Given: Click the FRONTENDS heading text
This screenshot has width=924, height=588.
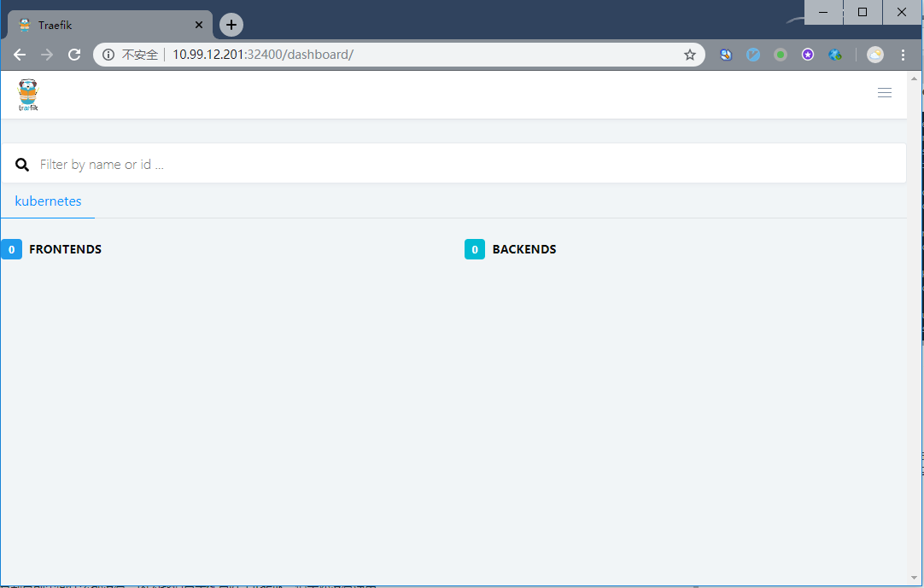Looking at the screenshot, I should [66, 249].
